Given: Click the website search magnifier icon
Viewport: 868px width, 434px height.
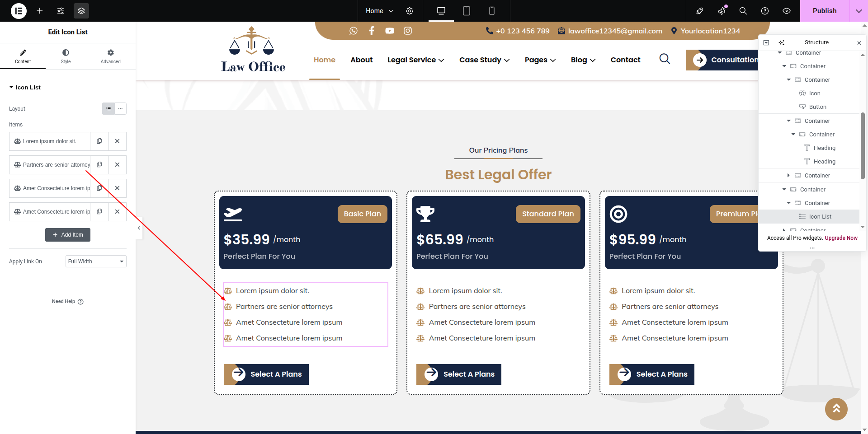Looking at the screenshot, I should coord(665,59).
